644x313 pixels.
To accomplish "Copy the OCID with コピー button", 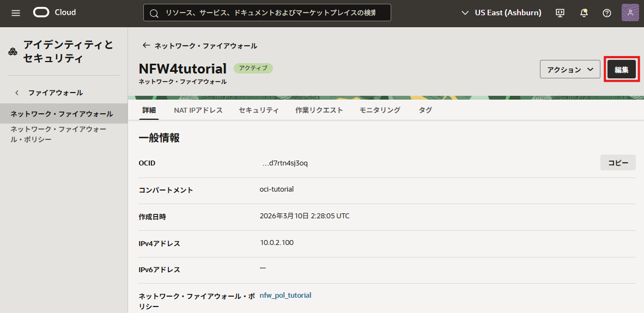I will [x=618, y=163].
